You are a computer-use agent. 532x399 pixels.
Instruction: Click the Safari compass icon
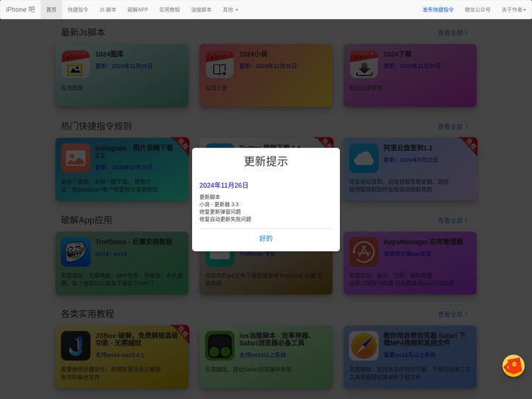[364, 346]
